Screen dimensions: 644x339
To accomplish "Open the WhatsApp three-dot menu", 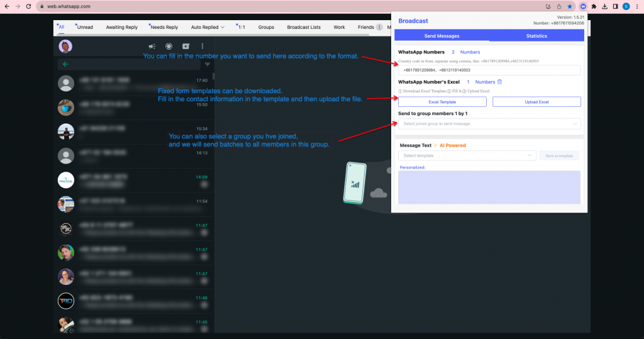I will 203,47.
